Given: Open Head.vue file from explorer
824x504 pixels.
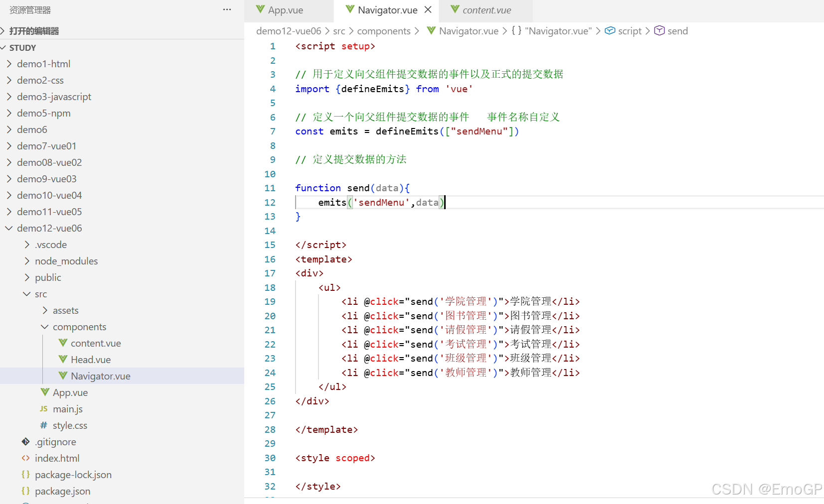Looking at the screenshot, I should [x=122, y=360].
